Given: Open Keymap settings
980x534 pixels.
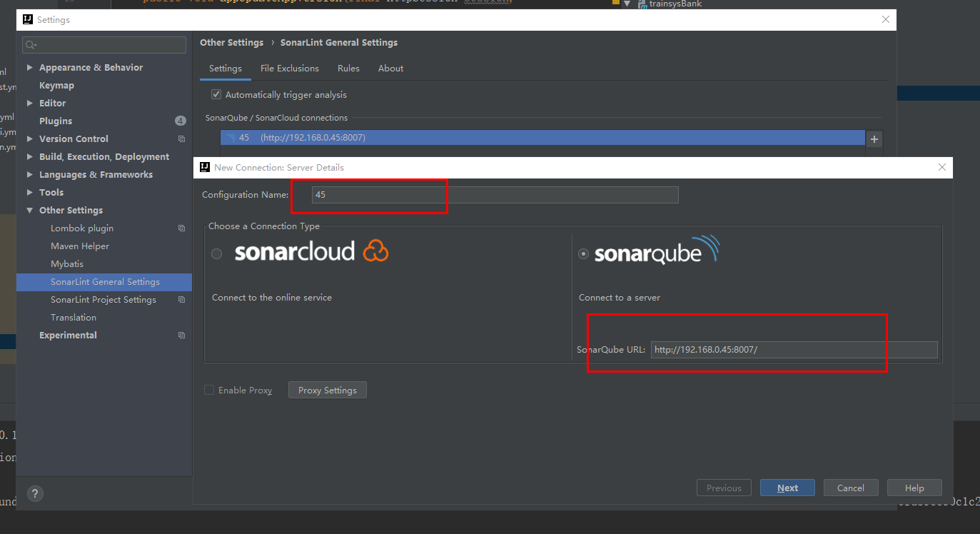Looking at the screenshot, I should (x=56, y=86).
